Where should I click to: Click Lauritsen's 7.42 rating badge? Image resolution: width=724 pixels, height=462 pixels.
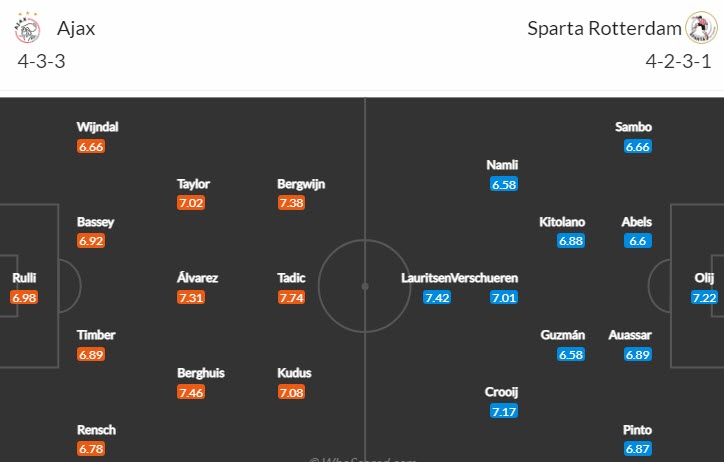437,298
